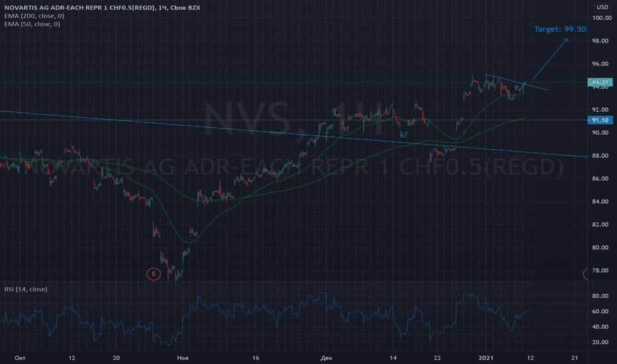The width and height of the screenshot is (617, 364).
Task: Click the 'Дек' date label on time axis
Action: (x=326, y=358)
